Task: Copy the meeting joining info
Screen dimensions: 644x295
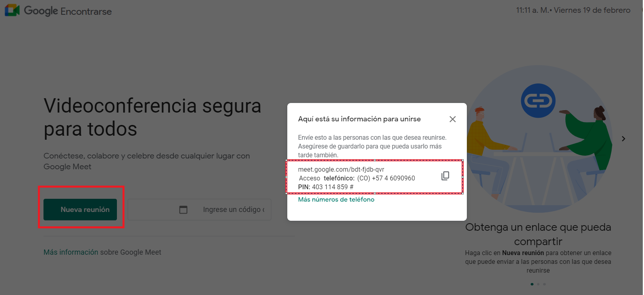Action: (445, 176)
